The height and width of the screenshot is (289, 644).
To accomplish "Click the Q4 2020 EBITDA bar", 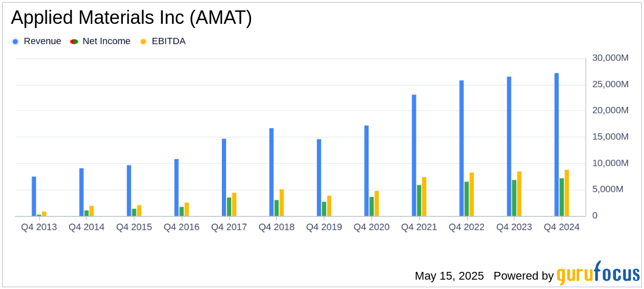I will (x=377, y=203).
